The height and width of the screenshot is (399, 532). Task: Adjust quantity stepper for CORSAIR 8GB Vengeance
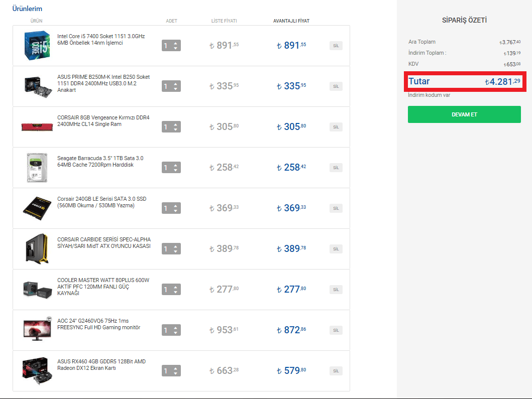(171, 127)
